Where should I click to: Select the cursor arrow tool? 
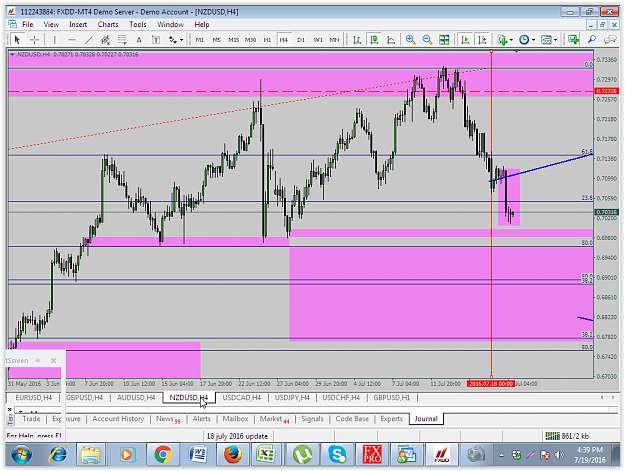click(17, 39)
